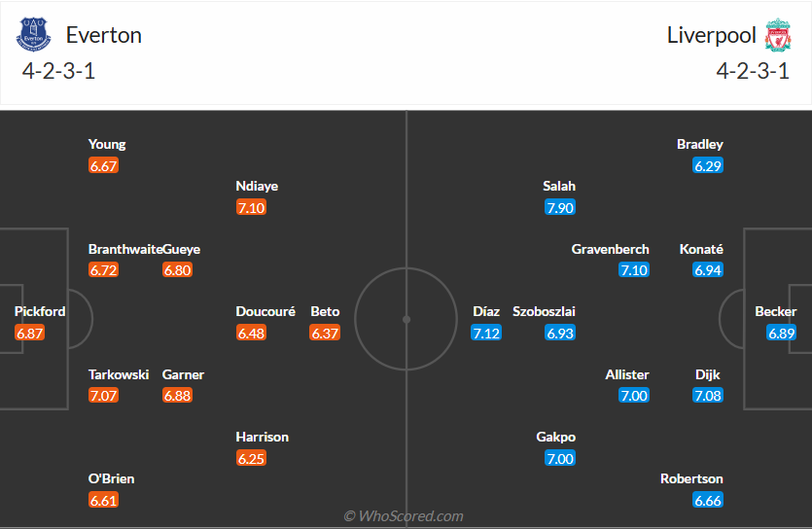Click the WhoScored.com watermark
Viewport: 812px width, 529px height.
404,516
